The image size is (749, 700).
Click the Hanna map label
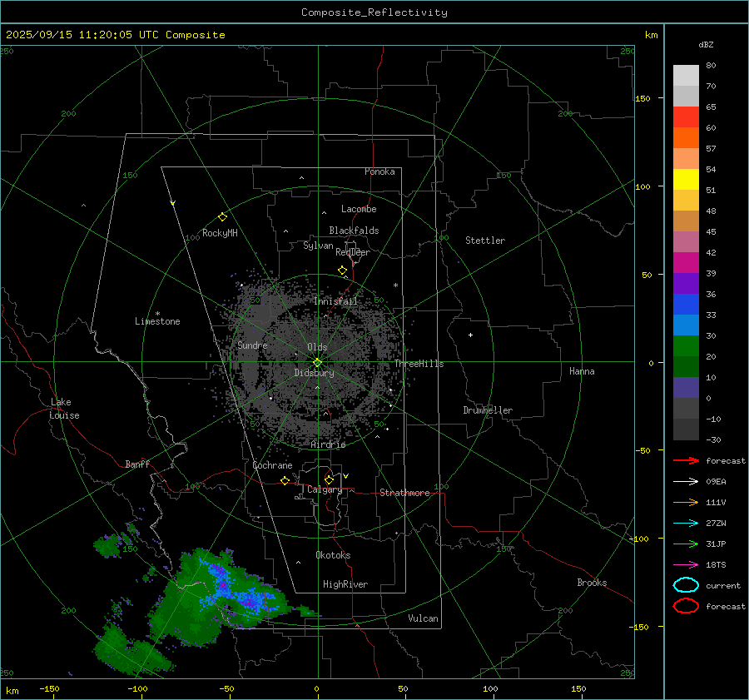click(x=582, y=371)
